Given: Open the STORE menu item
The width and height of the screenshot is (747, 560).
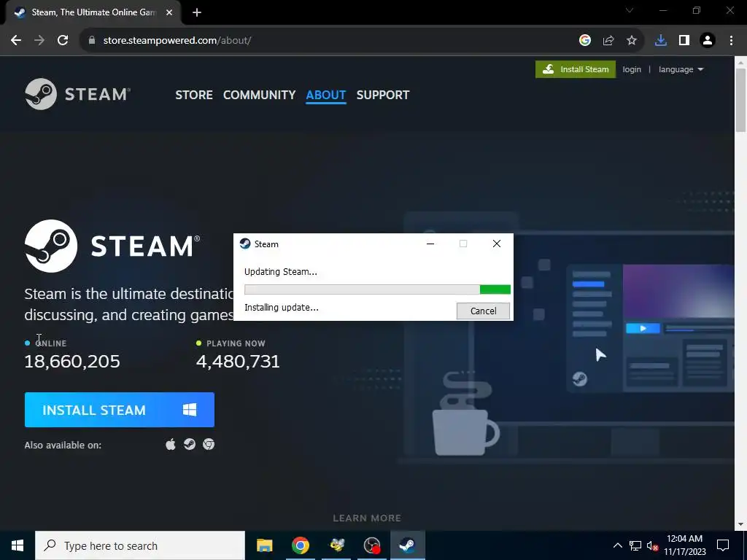Looking at the screenshot, I should click(x=194, y=95).
